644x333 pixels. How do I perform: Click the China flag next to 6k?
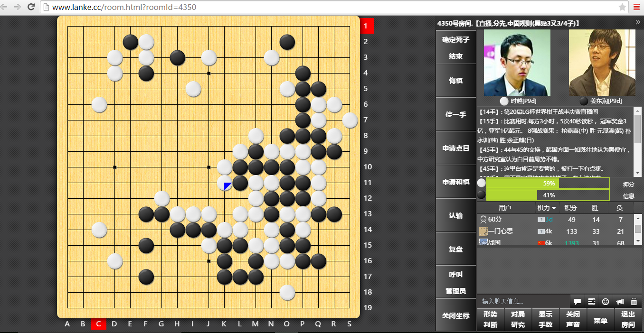[x=541, y=243]
